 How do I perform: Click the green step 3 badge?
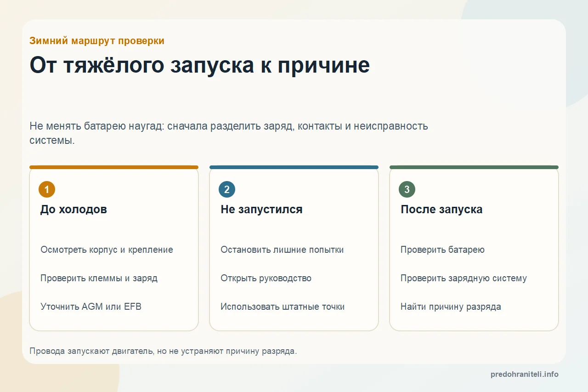coord(407,189)
